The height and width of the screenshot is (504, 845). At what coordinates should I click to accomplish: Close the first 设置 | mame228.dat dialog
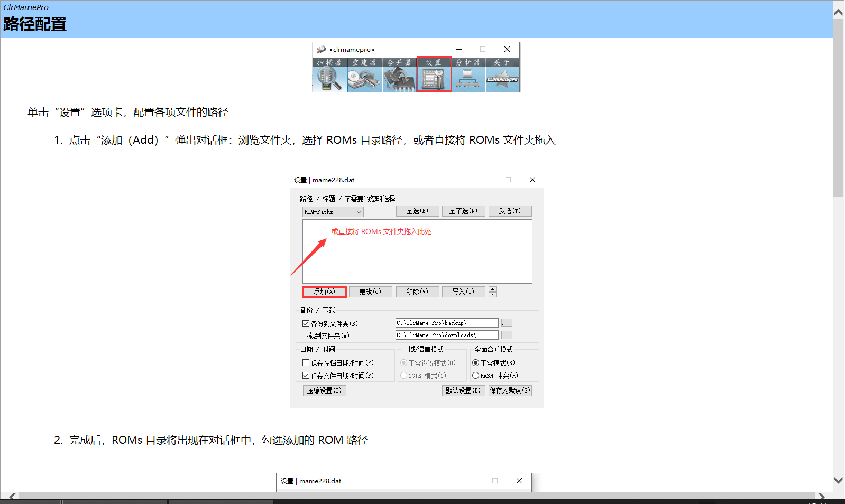coord(532,180)
